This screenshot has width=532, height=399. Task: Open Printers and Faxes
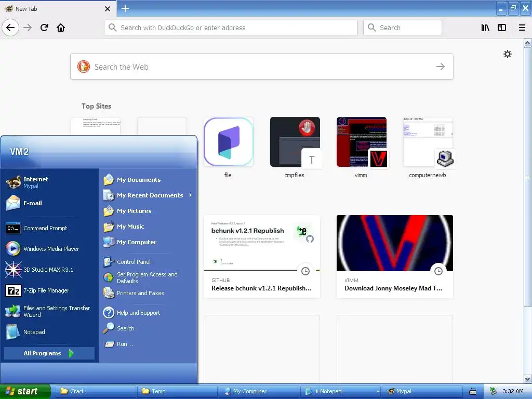coord(148,293)
